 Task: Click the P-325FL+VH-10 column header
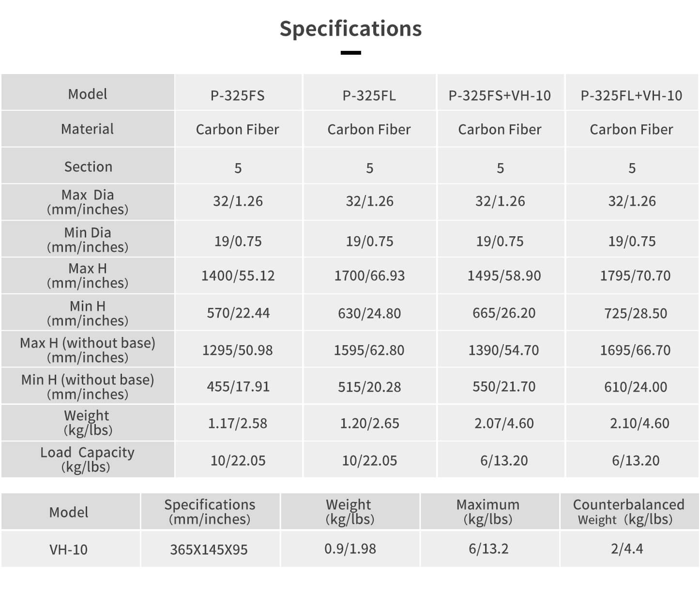click(631, 95)
